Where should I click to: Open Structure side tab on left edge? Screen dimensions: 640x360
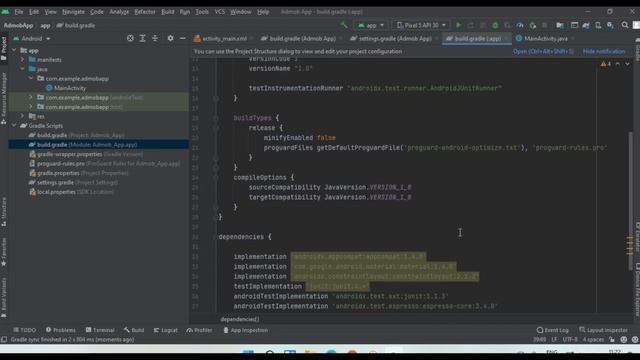point(4,211)
